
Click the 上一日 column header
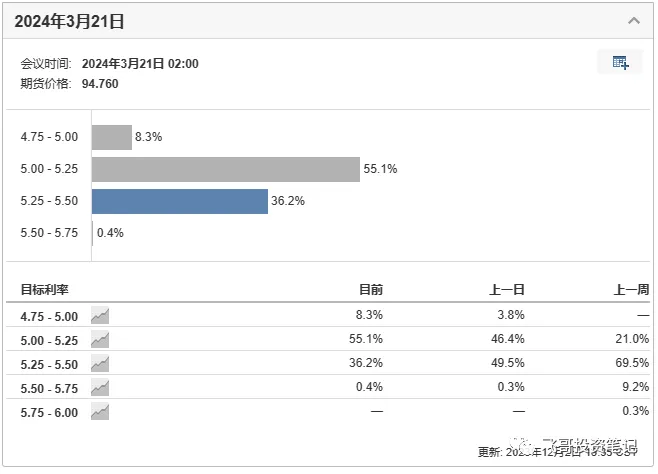[x=507, y=290]
